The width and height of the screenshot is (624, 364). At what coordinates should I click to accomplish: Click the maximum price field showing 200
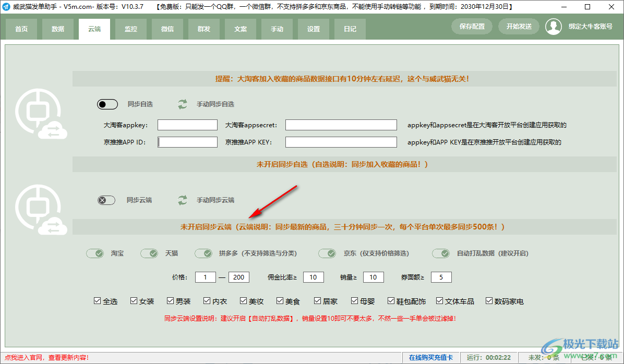tap(239, 277)
